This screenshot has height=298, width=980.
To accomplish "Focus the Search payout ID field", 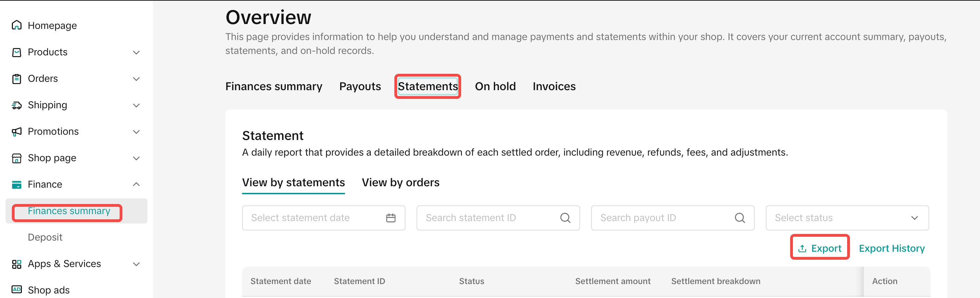I will click(666, 218).
